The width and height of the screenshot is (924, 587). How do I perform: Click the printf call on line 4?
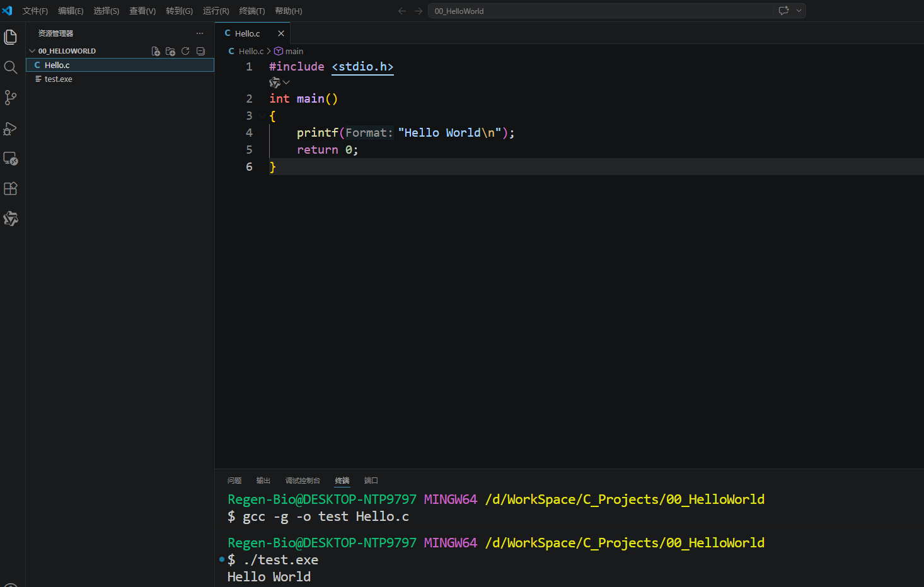click(x=318, y=133)
